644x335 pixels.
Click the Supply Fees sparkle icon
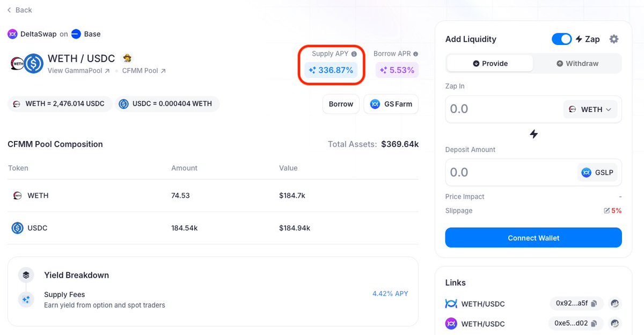(26, 299)
